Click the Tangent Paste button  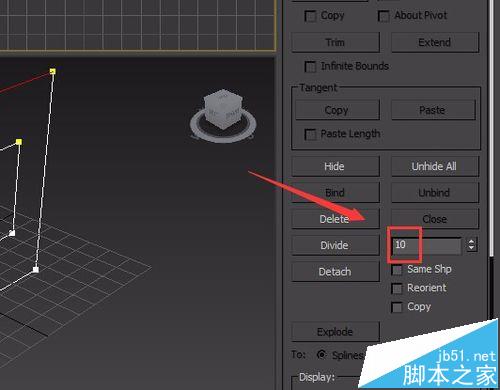433,110
